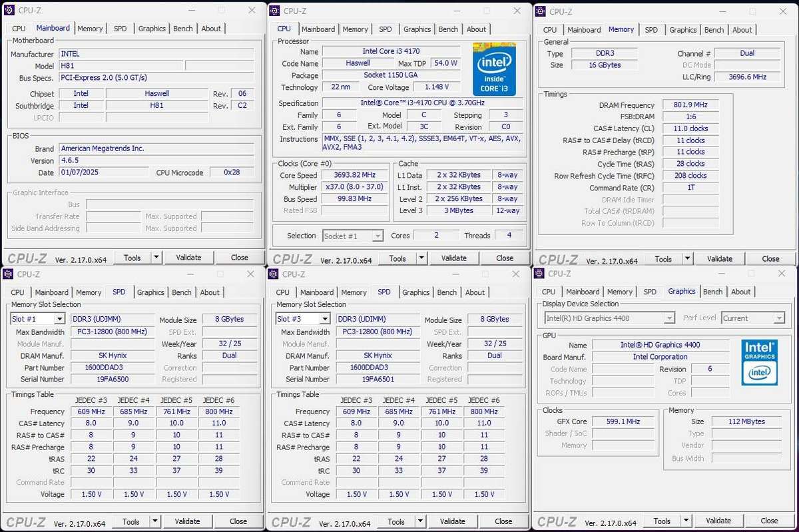Click Tools button in Slot #3 SPD window

[x=396, y=521]
